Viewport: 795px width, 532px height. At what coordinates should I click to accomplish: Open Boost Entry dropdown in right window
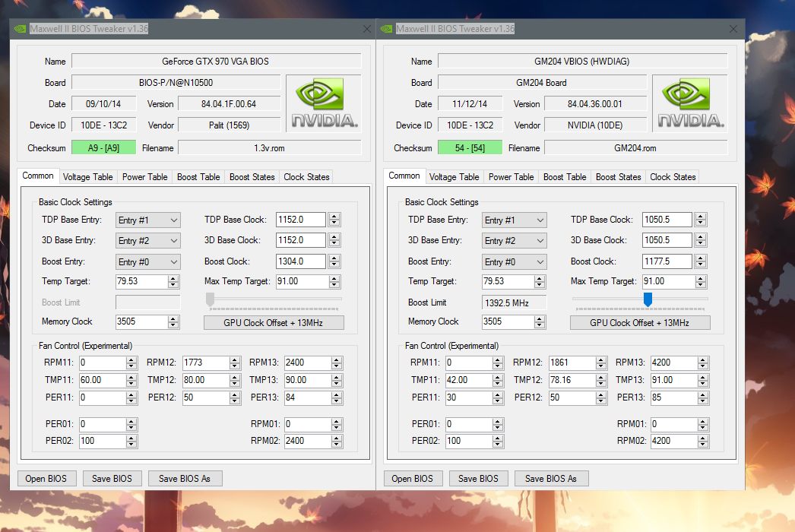coord(514,262)
